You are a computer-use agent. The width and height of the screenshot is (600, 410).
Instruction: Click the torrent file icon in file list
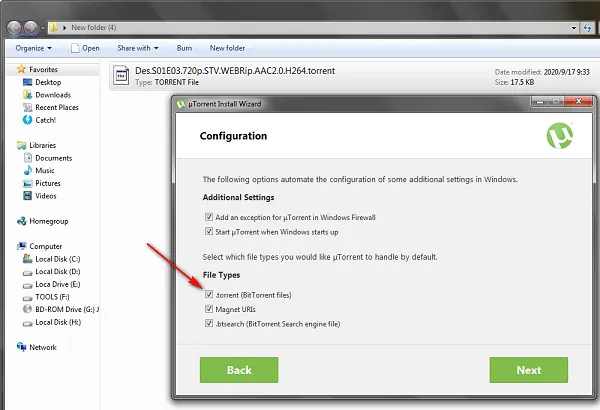[121, 76]
